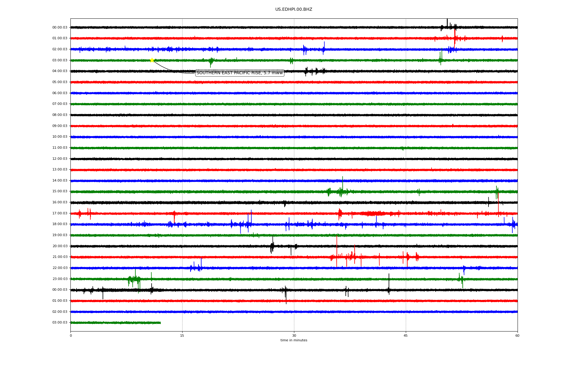The height and width of the screenshot is (368, 588).
Task: Click the 'time in minutes' axis label
Action: click(294, 340)
